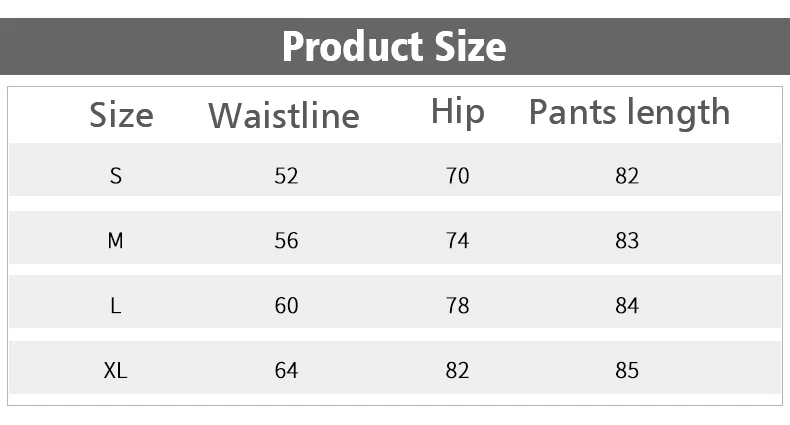This screenshot has width=790, height=425.
Task: Select the Pants length column header
Action: click(629, 113)
